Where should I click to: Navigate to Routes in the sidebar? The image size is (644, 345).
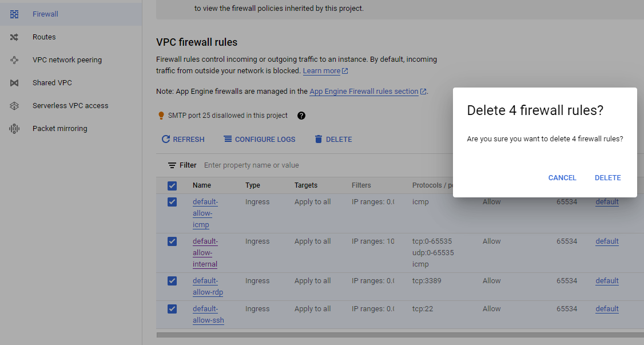(x=14, y=37)
